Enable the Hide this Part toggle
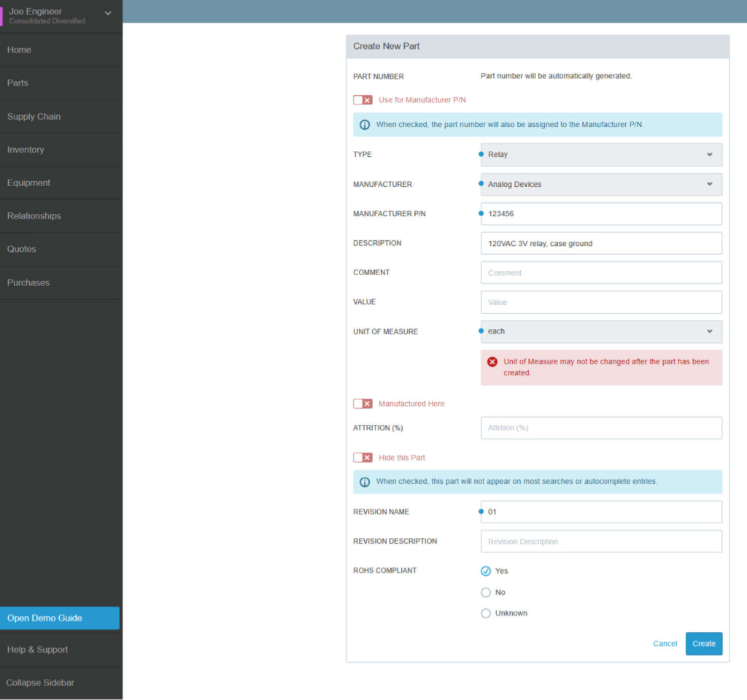The image size is (747, 700). tap(363, 457)
